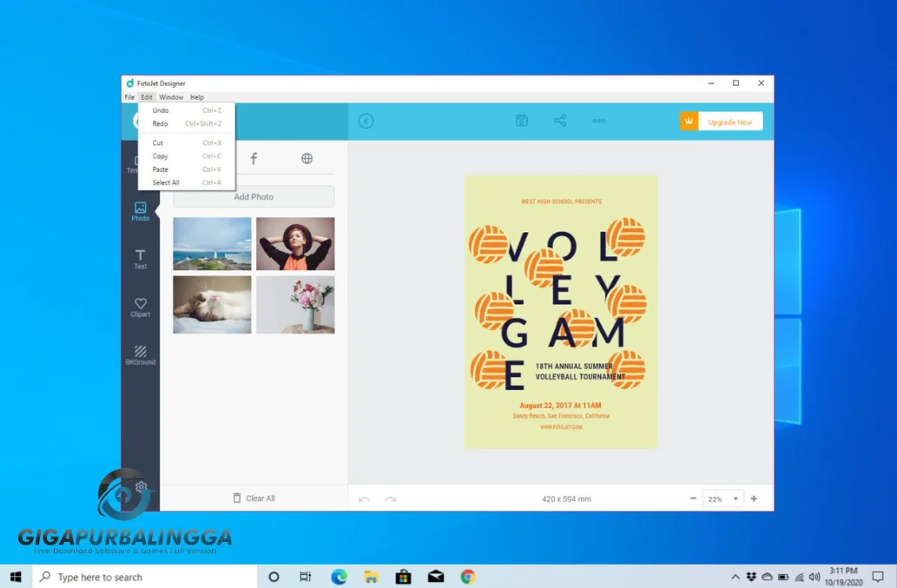Viewport: 897px width, 588px height.
Task: Click the web globe photo source icon
Action: tap(307, 158)
